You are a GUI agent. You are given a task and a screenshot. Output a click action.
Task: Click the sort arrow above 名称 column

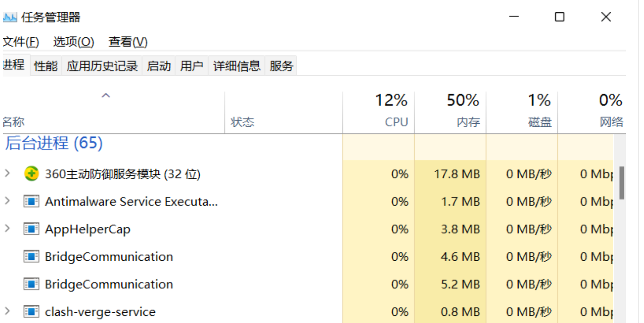106,95
